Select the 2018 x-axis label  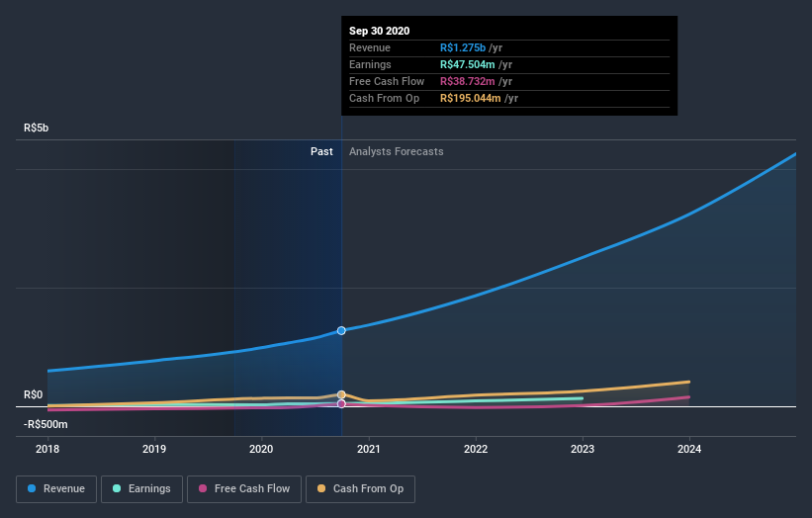coord(47,449)
